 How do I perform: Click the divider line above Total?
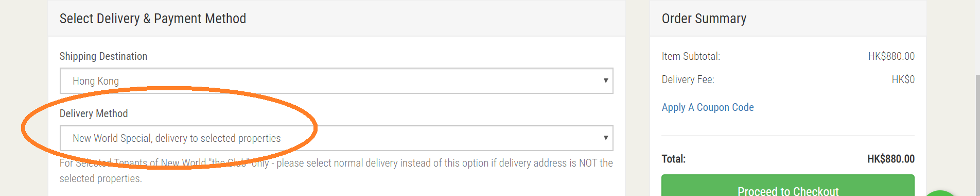[788, 135]
